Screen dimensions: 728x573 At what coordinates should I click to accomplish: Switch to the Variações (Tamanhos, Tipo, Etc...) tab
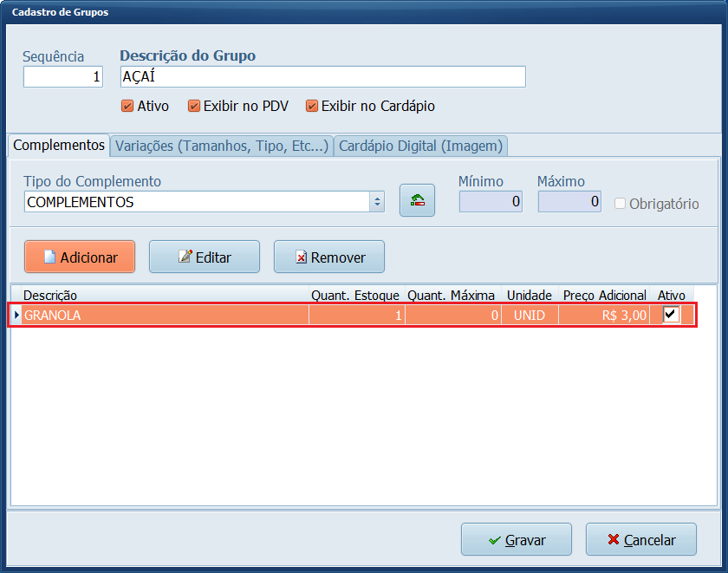click(221, 146)
